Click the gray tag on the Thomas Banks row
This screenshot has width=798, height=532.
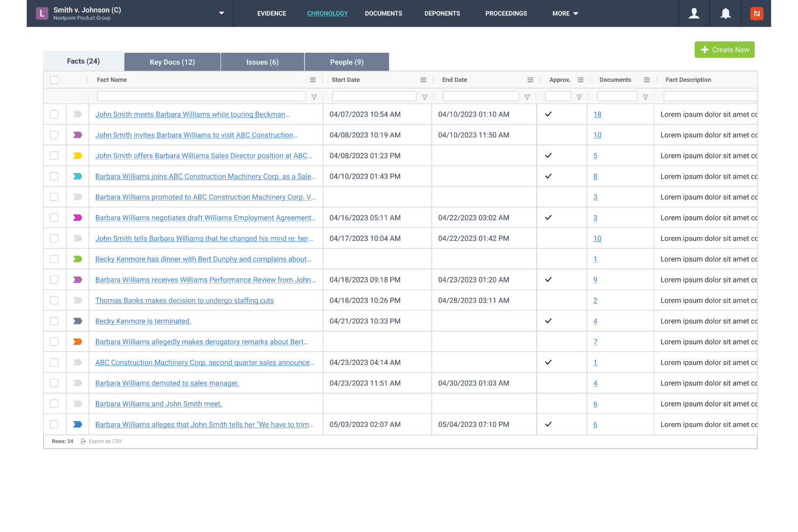click(x=78, y=300)
